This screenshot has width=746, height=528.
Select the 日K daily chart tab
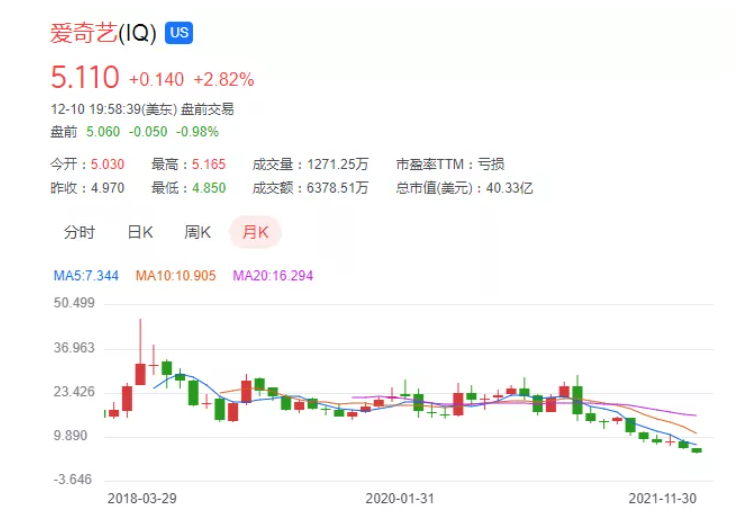[x=140, y=232]
